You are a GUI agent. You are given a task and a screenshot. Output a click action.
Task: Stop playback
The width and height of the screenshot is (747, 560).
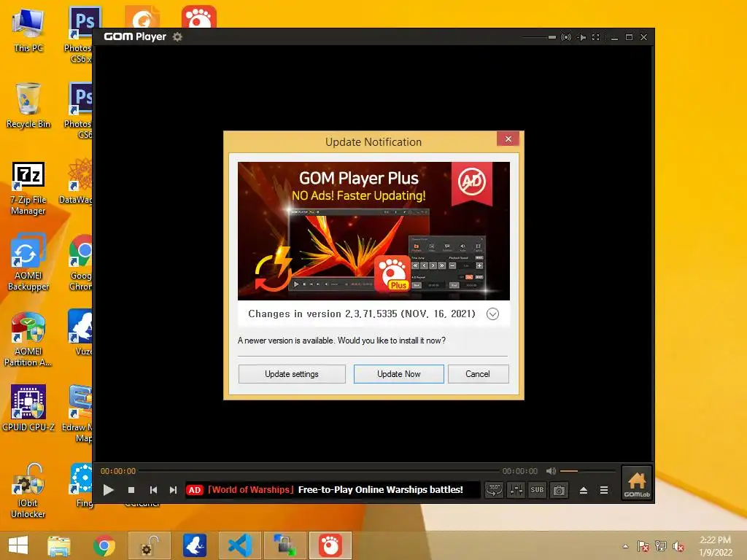point(131,489)
